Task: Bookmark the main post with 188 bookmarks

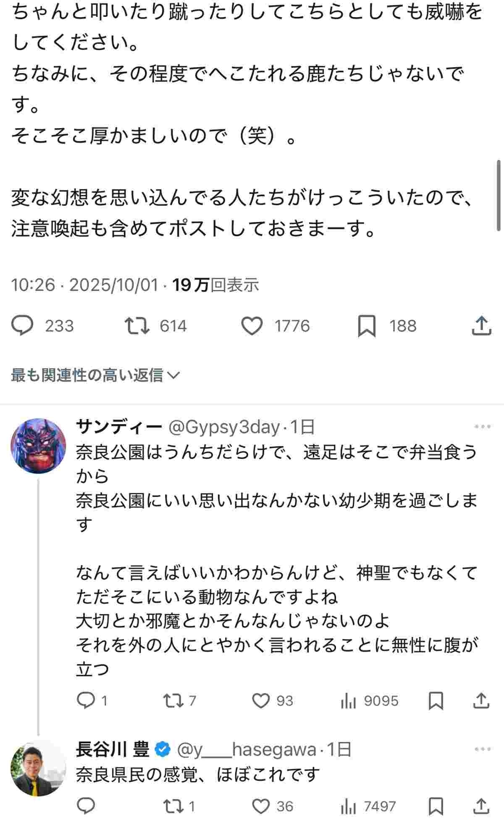Action: 366,327
